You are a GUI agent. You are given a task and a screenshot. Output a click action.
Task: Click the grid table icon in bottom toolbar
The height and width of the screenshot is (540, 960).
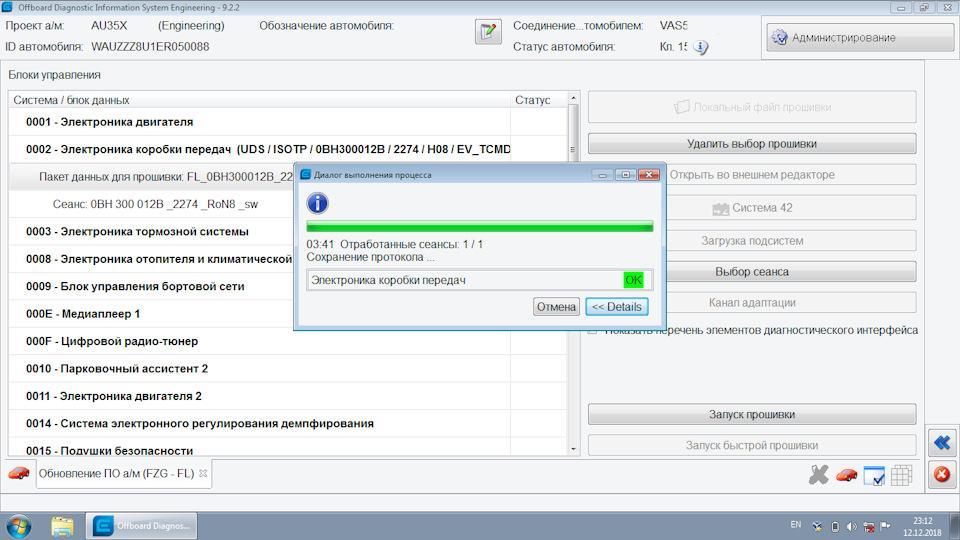click(901, 475)
